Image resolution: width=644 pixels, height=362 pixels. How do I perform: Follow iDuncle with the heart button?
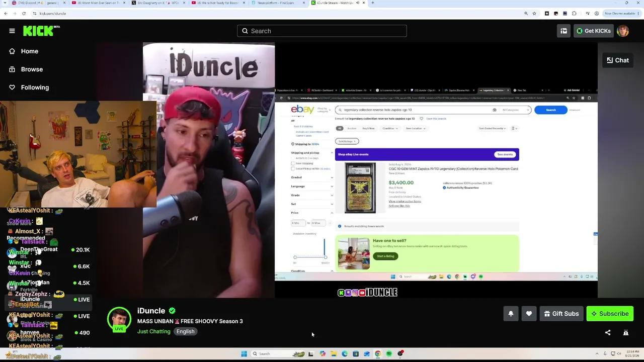pos(529,314)
